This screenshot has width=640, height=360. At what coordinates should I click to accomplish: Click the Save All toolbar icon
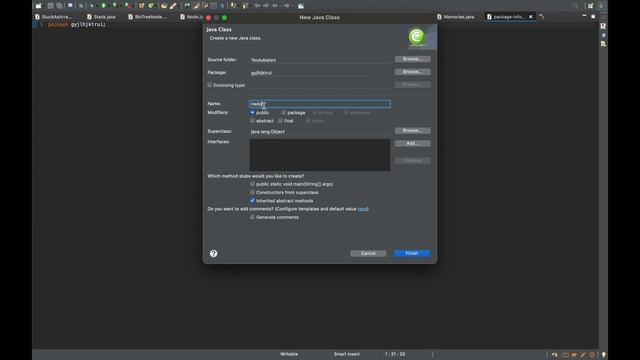click(x=60, y=6)
